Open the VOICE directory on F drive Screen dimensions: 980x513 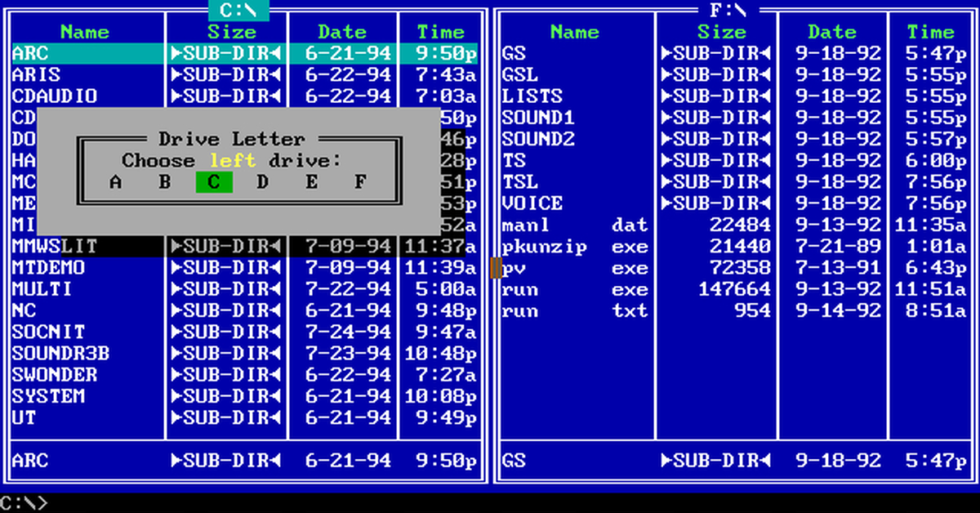pyautogui.click(x=532, y=203)
